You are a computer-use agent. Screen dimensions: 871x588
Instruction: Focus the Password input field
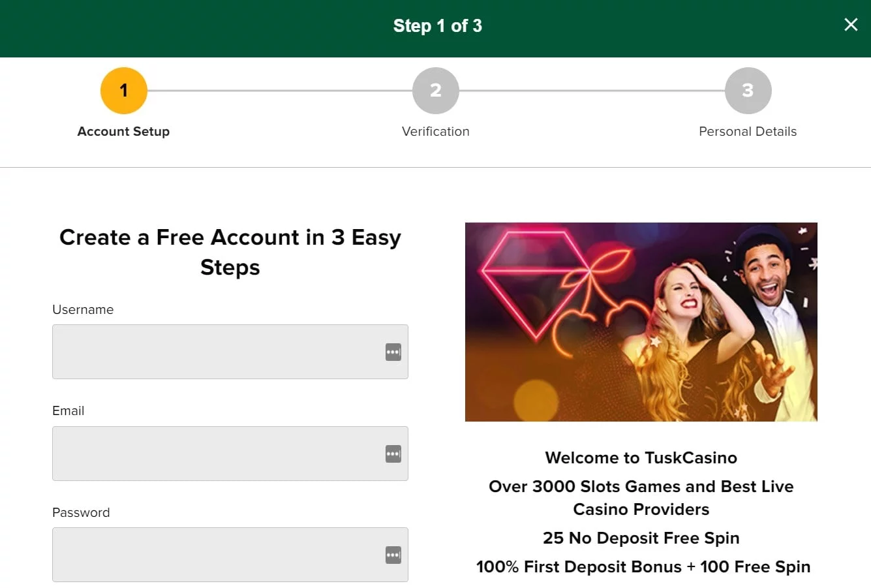[215, 555]
